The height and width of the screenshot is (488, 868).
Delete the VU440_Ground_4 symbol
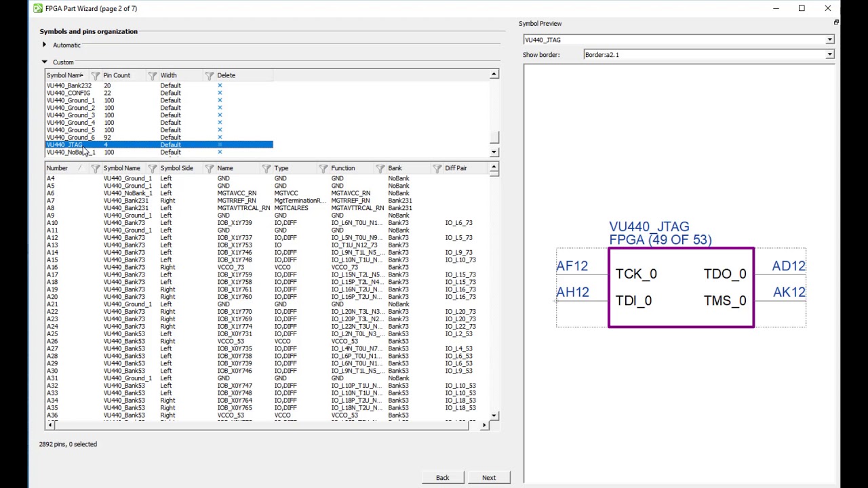tap(220, 123)
